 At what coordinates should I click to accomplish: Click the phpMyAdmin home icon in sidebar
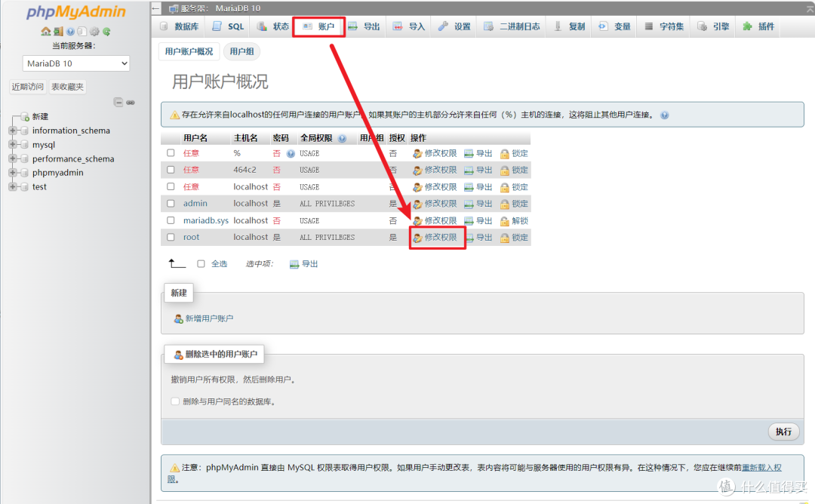coord(44,32)
